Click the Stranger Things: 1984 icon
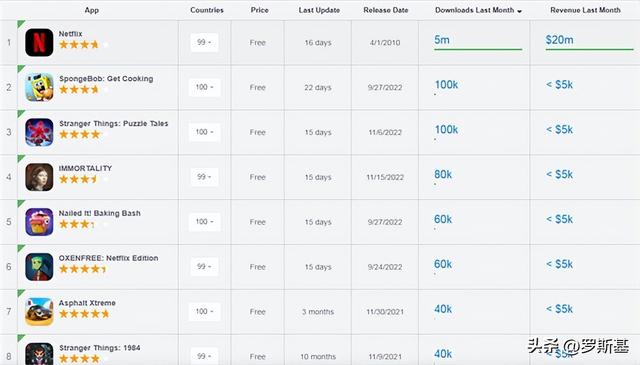 tap(39, 354)
